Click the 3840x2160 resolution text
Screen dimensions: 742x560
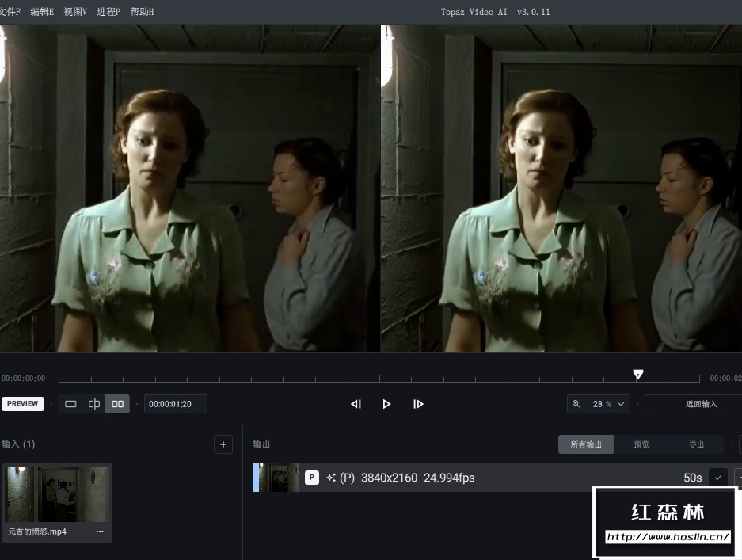click(389, 478)
